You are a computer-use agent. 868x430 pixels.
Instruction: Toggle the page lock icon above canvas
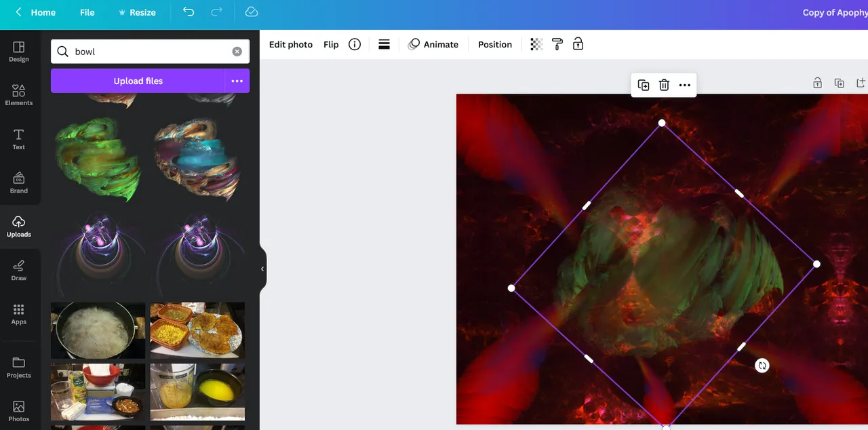point(818,83)
